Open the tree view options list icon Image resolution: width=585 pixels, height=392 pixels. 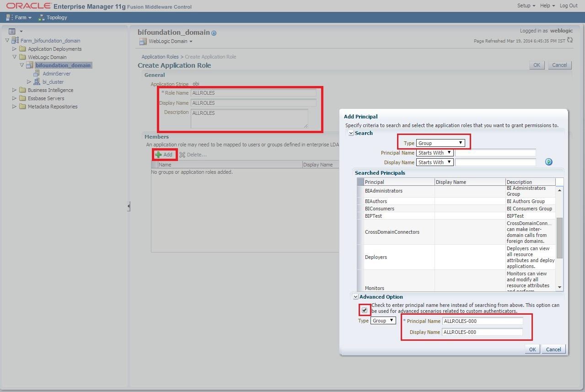coord(12,31)
